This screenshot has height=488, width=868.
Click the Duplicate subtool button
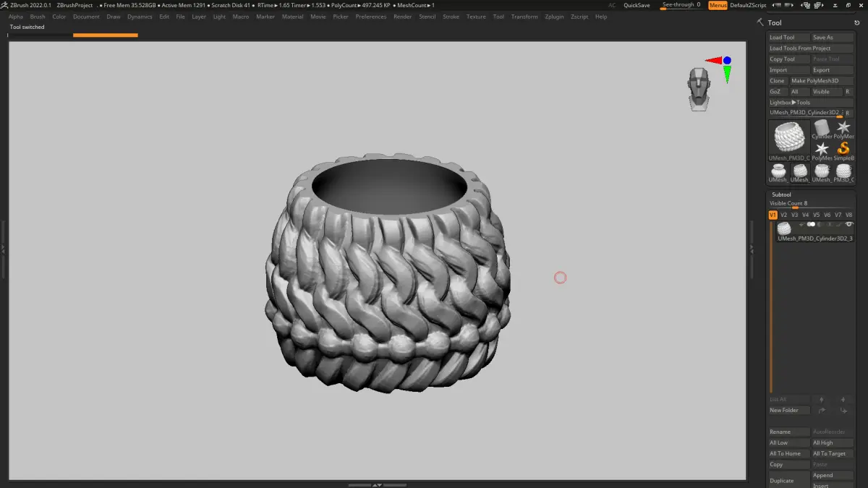click(x=789, y=480)
